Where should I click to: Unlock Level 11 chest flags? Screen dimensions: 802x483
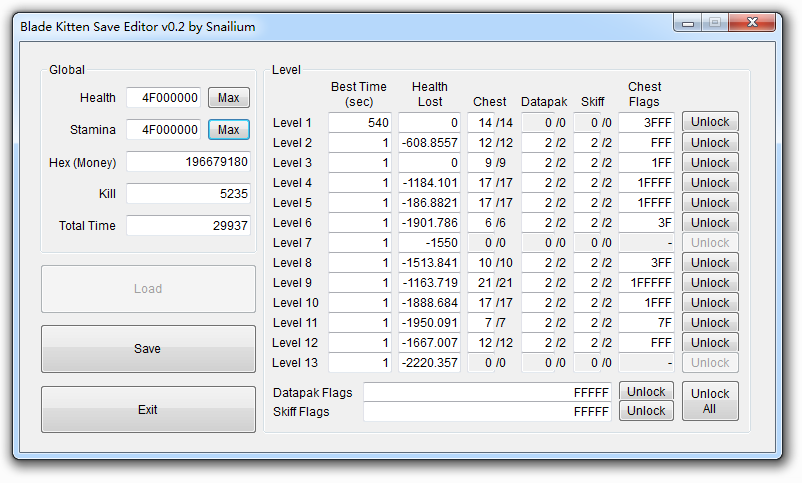(x=710, y=323)
